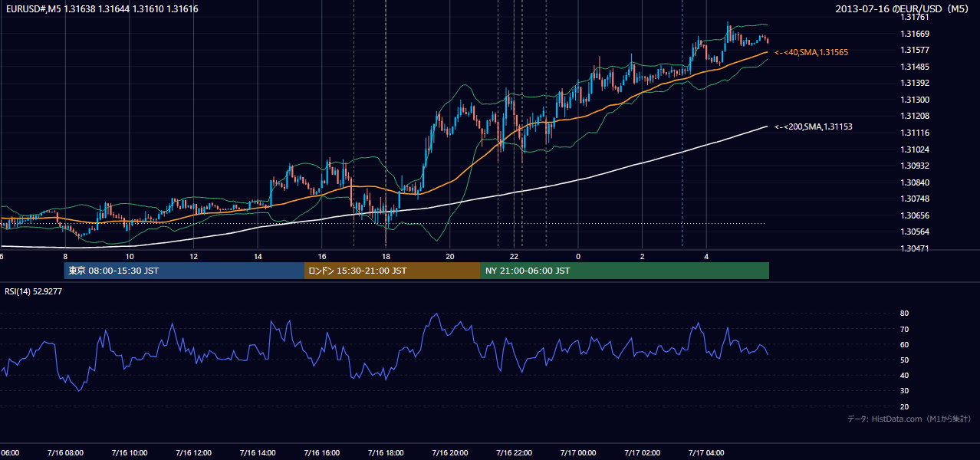This screenshot has width=980, height=460.
Task: Click price axis value 1.30748
Action: [x=915, y=199]
